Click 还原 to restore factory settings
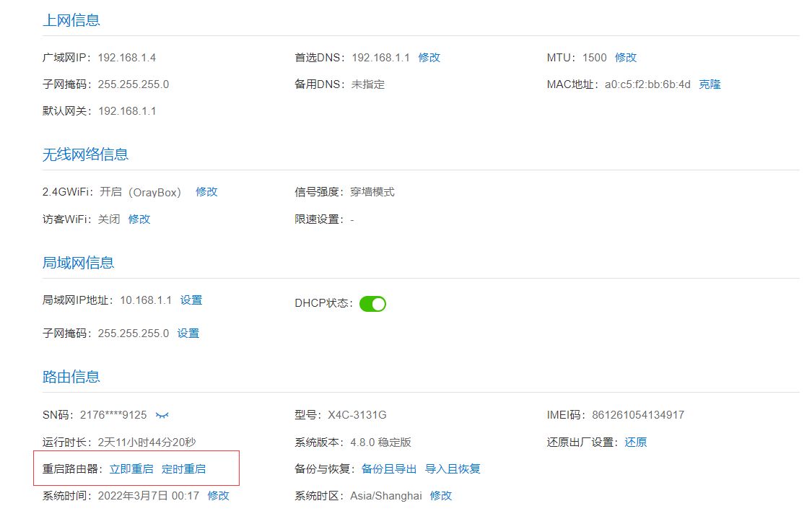 coord(636,442)
